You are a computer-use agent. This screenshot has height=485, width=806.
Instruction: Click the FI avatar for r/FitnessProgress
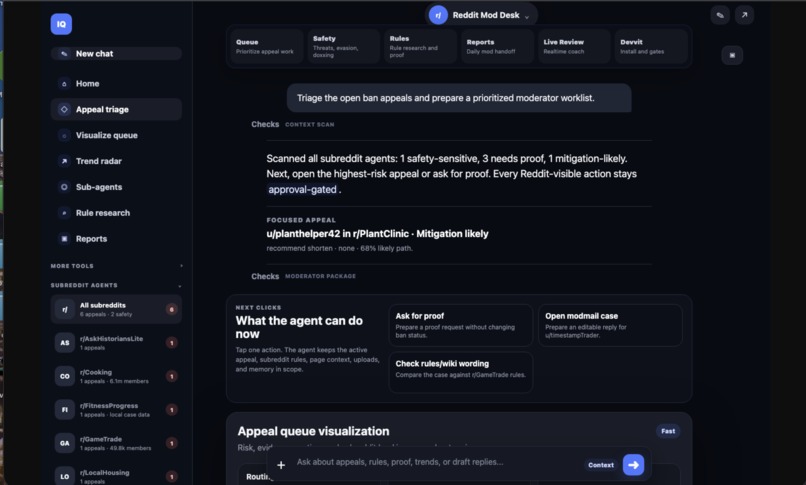(x=65, y=409)
